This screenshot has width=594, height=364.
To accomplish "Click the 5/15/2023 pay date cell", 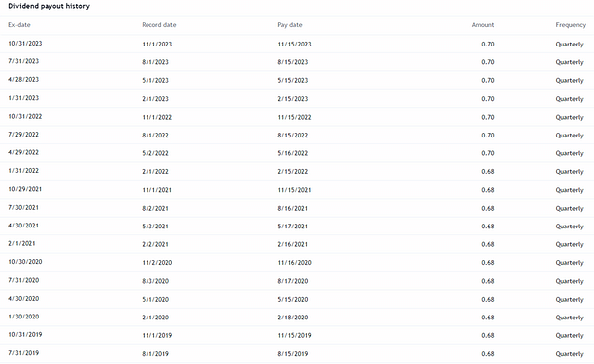I will (x=293, y=80).
